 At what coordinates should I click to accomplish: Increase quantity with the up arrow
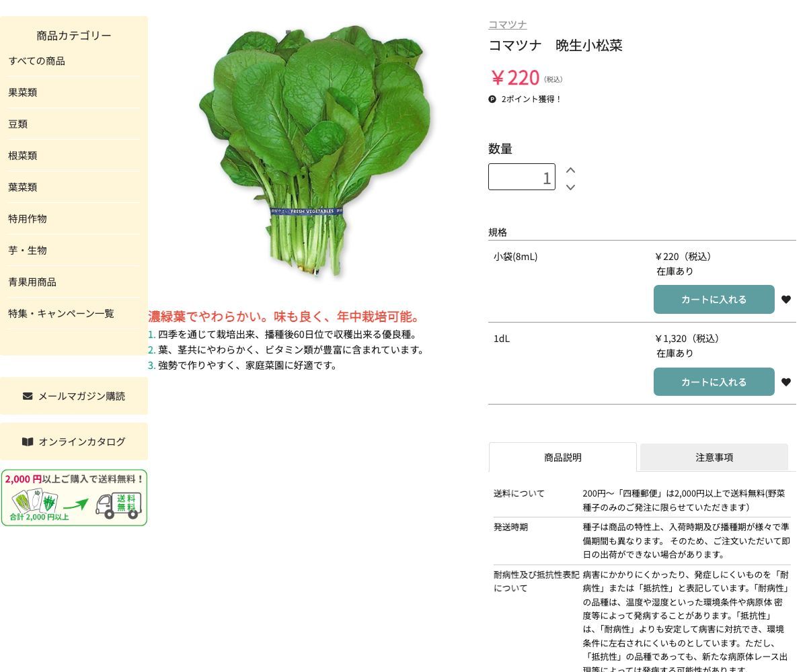pyautogui.click(x=570, y=170)
